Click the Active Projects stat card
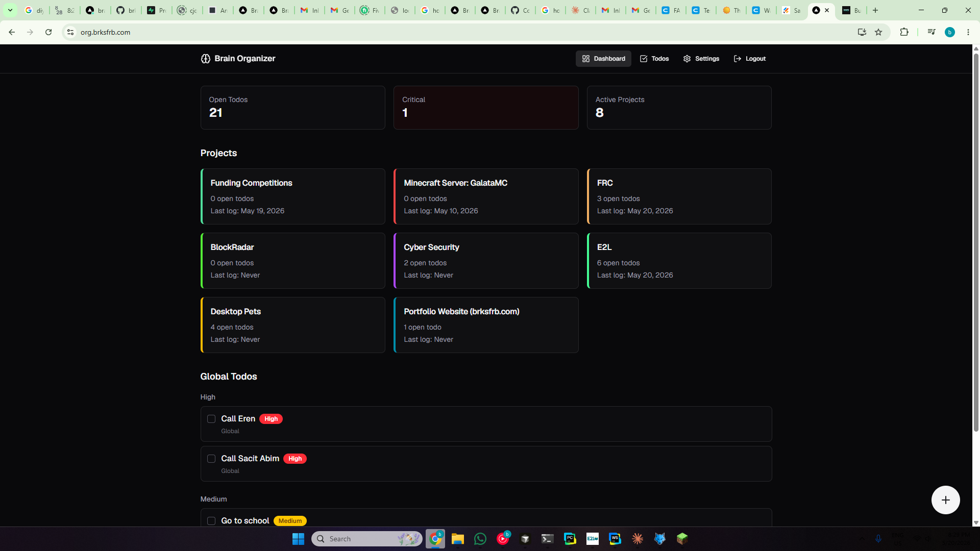 (x=679, y=108)
